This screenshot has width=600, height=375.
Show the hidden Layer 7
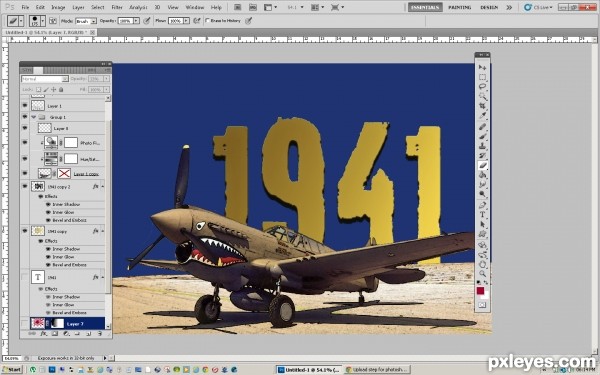tap(25, 324)
